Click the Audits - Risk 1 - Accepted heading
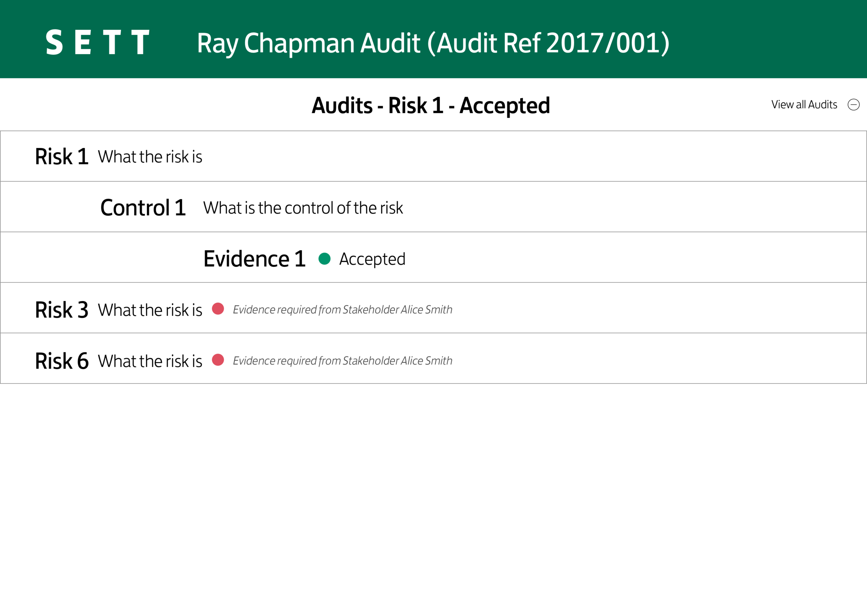 (431, 105)
